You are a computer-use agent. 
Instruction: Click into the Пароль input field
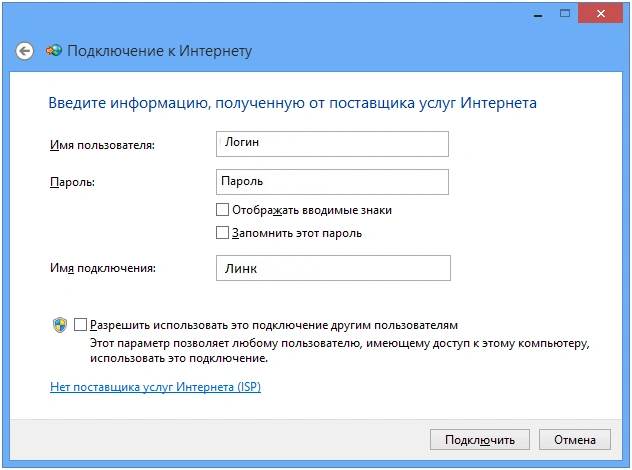(332, 182)
